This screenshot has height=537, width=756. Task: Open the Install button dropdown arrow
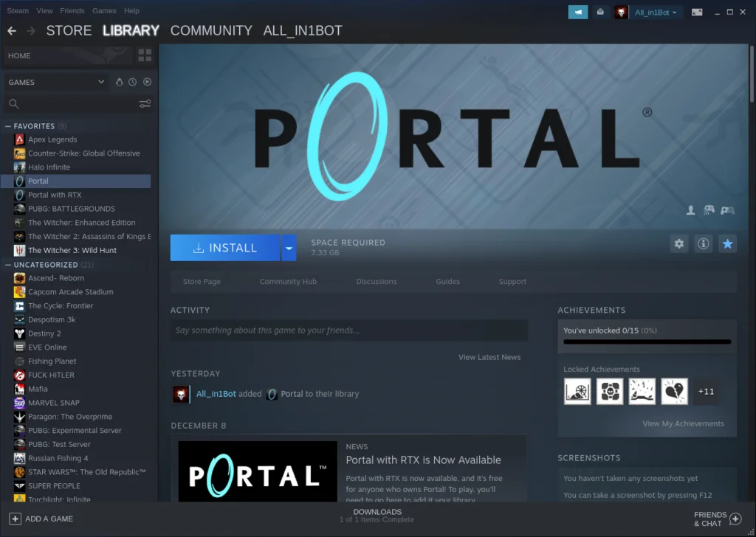(289, 247)
